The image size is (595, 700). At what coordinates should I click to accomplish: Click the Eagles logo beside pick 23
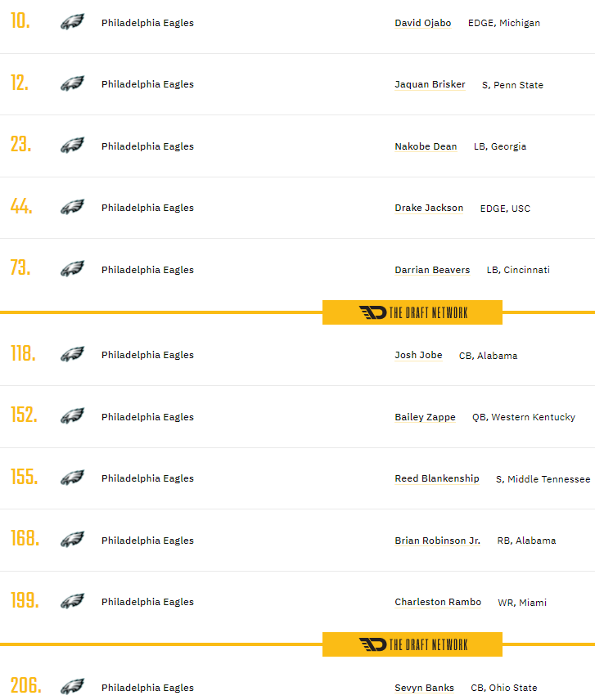click(72, 146)
